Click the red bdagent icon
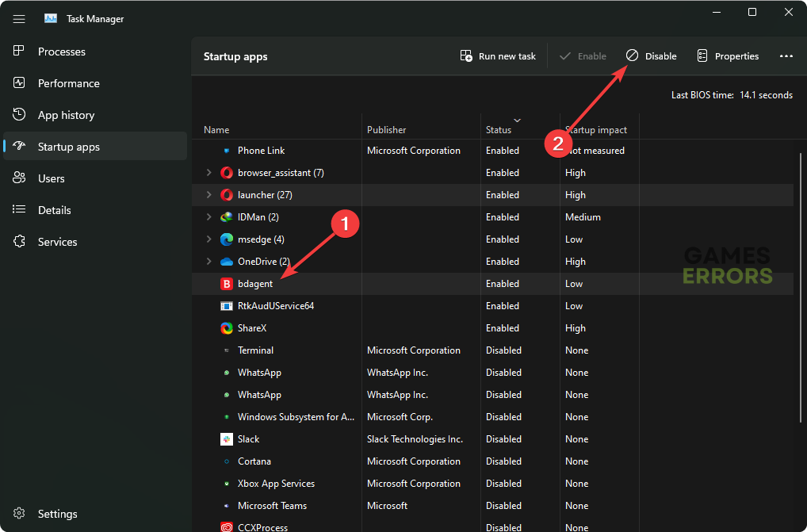807x532 pixels. [x=227, y=284]
